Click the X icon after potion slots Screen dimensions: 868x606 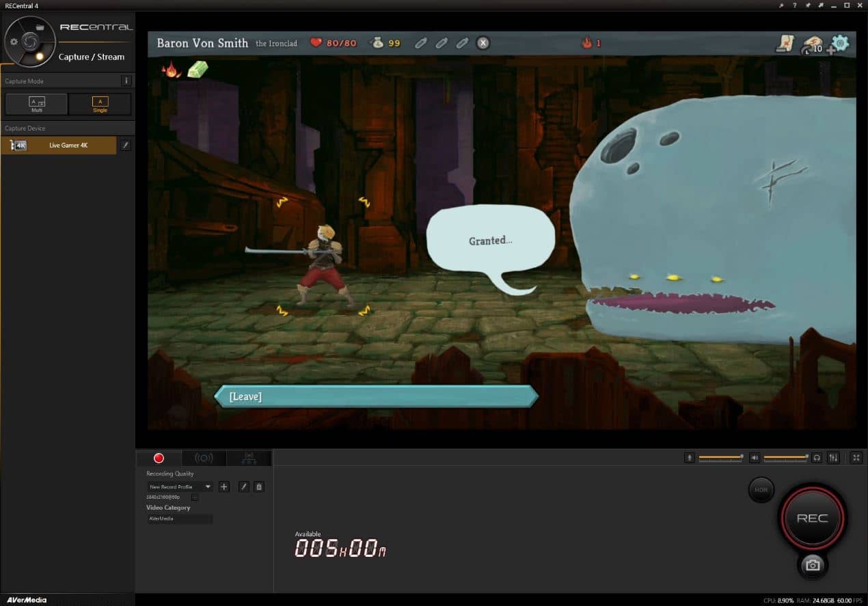coord(483,43)
